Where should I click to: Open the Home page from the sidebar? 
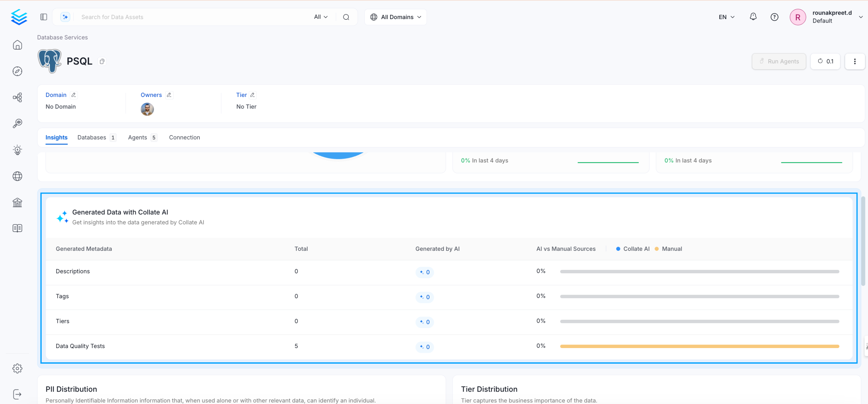[17, 45]
